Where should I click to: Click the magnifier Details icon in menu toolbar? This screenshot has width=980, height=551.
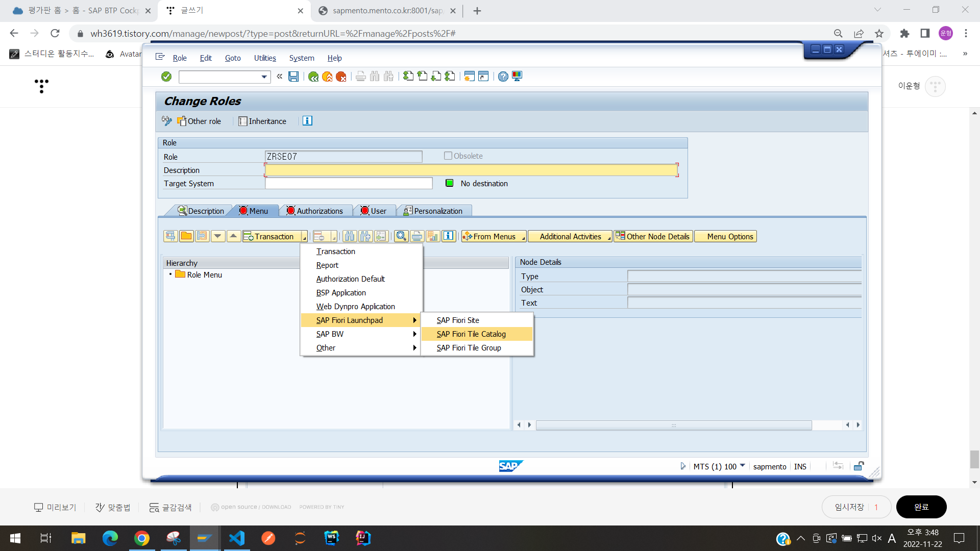pos(401,236)
